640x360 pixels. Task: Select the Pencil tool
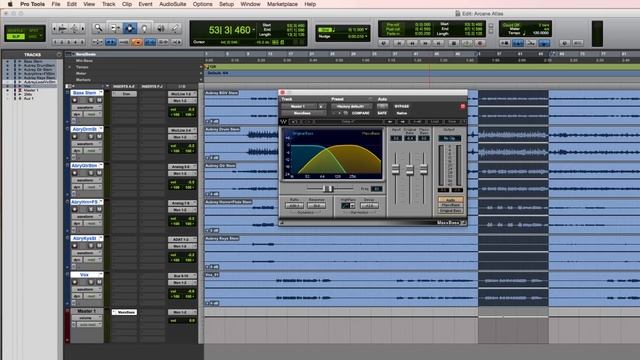pos(175,28)
